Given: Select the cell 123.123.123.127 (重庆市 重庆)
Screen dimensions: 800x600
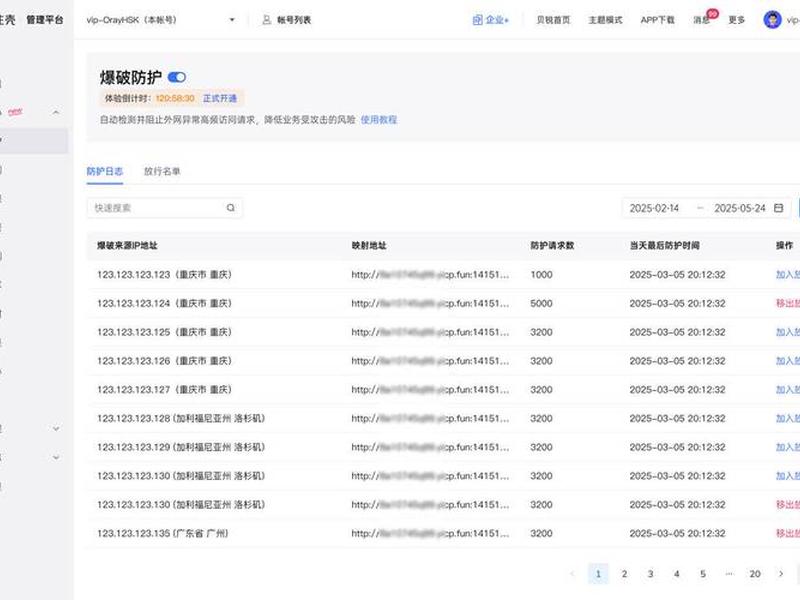Looking at the screenshot, I should pos(164,389).
